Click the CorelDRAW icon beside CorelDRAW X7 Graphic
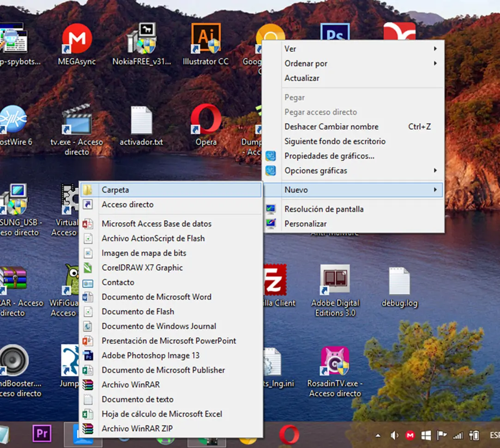Viewport: 500px width, 448px height. pos(88,268)
